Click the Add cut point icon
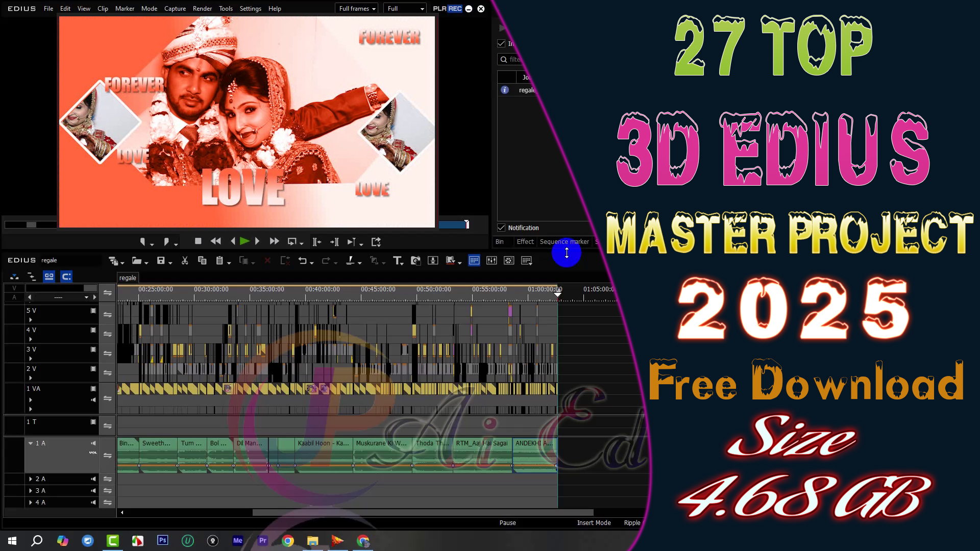 [350, 261]
